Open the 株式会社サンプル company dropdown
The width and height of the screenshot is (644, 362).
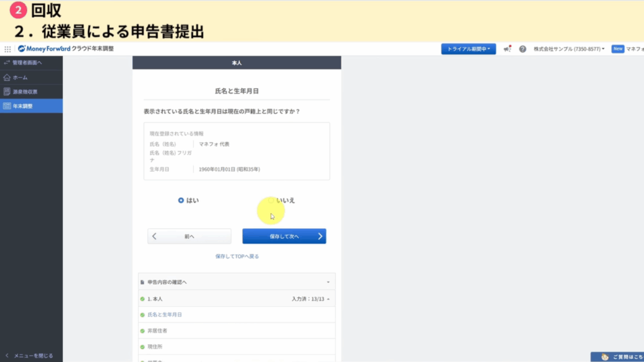coord(569,49)
